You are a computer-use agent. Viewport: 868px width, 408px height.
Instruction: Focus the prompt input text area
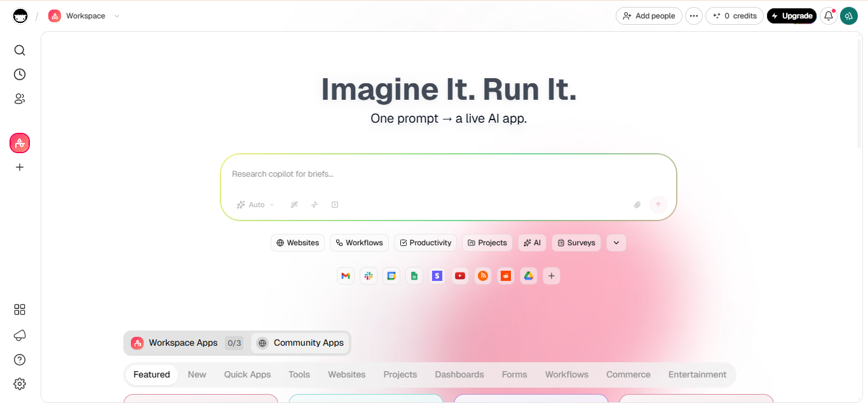tap(449, 174)
